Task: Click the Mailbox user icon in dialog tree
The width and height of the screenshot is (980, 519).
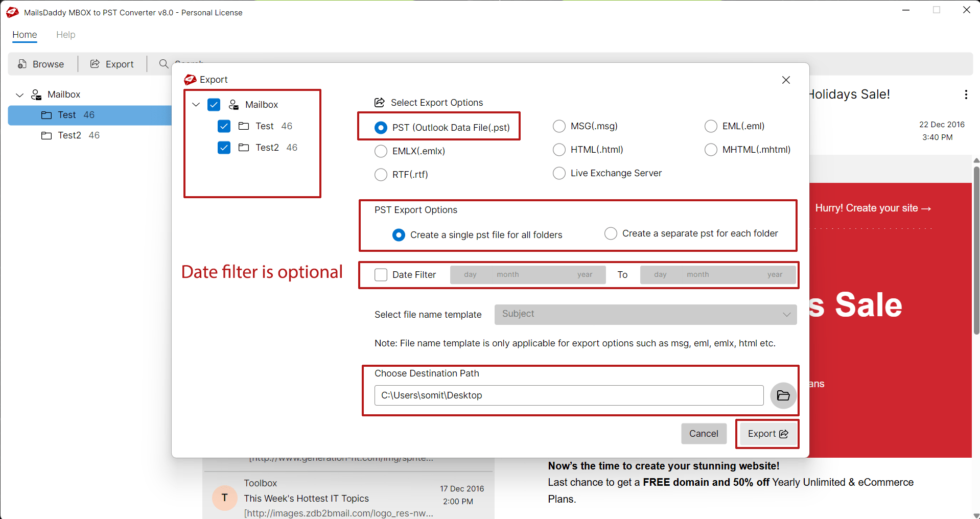Action: tap(234, 105)
